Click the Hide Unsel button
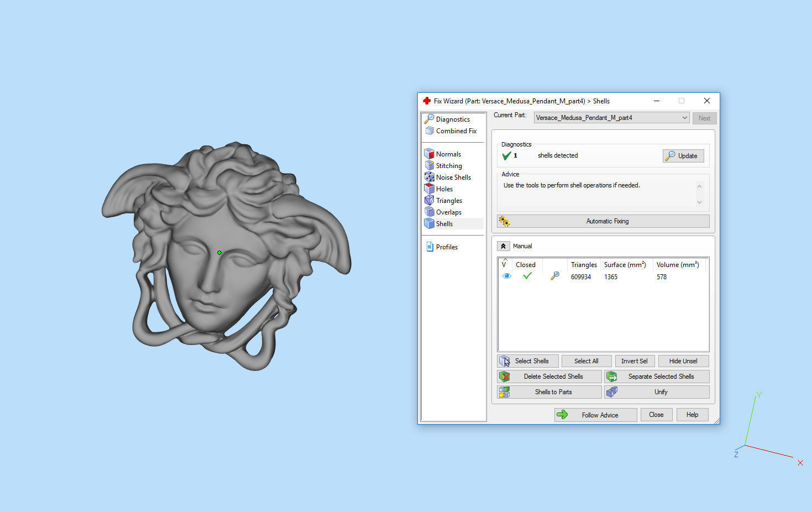 [683, 361]
